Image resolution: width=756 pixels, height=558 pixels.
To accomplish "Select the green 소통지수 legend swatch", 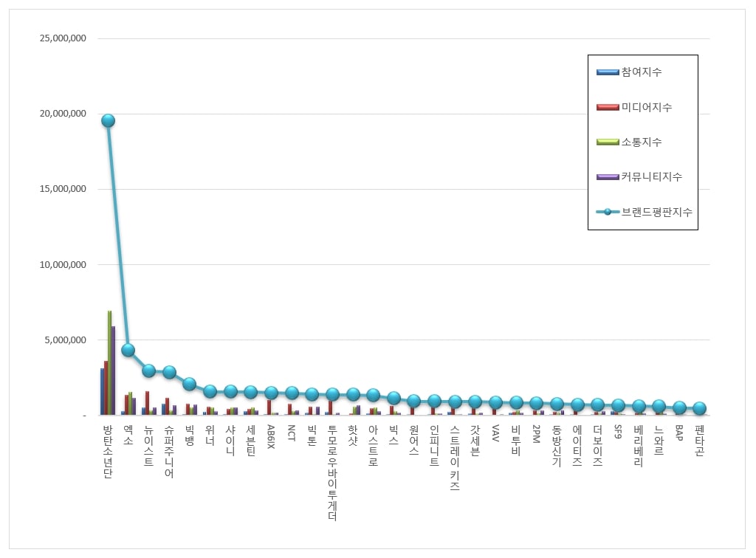I will [x=608, y=142].
